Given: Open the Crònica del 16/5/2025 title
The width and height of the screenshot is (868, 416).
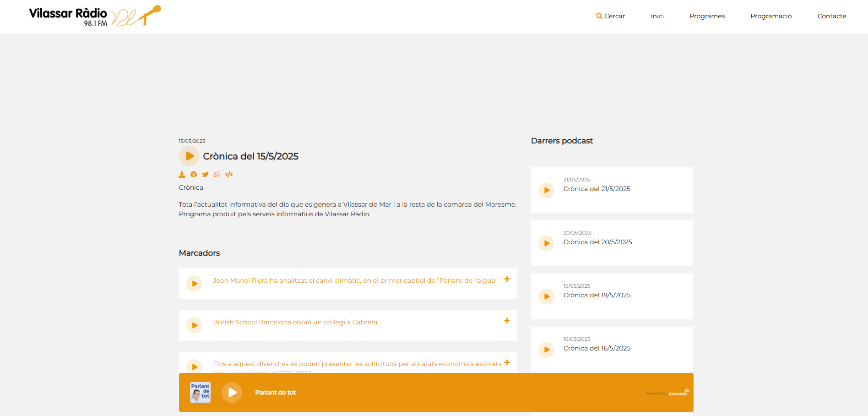Looking at the screenshot, I should coord(597,348).
